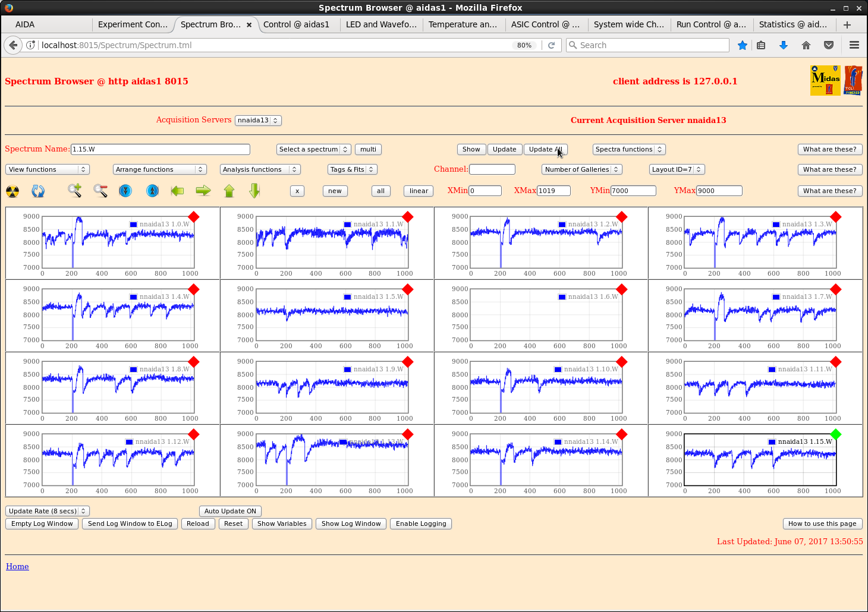Image resolution: width=868 pixels, height=612 pixels.
Task: Click the Pocket icon in toolbar
Action: tap(829, 45)
